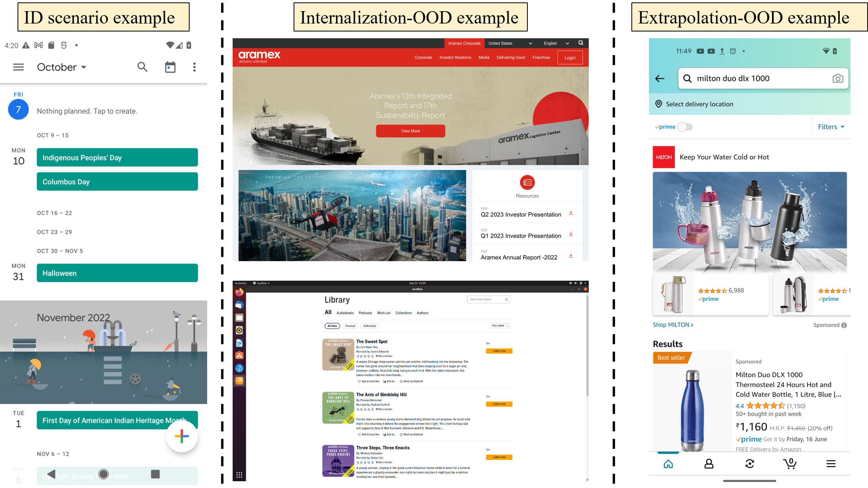Open calendar three-dot overflow menu
The width and height of the screenshot is (868, 488).
(194, 67)
